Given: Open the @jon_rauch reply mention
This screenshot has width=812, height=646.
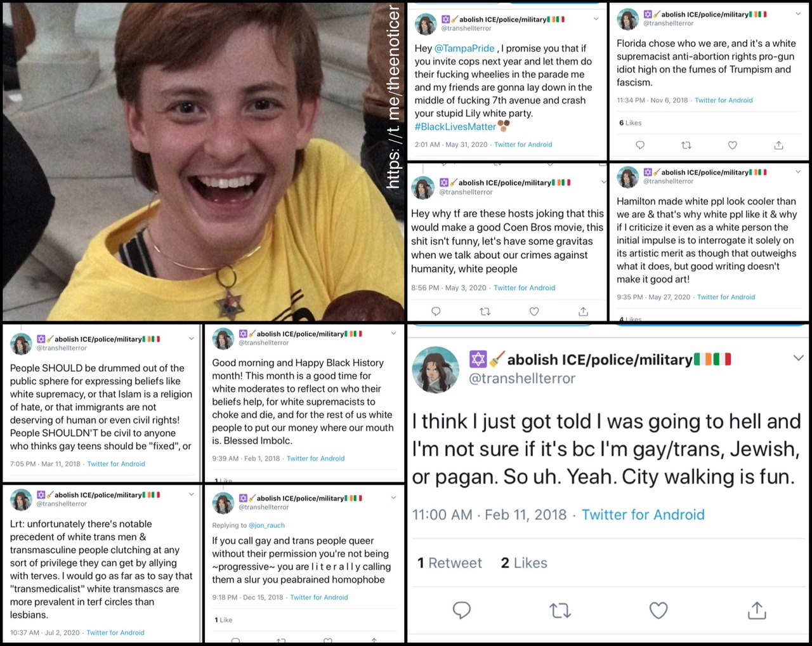Looking at the screenshot, I should pos(266,525).
